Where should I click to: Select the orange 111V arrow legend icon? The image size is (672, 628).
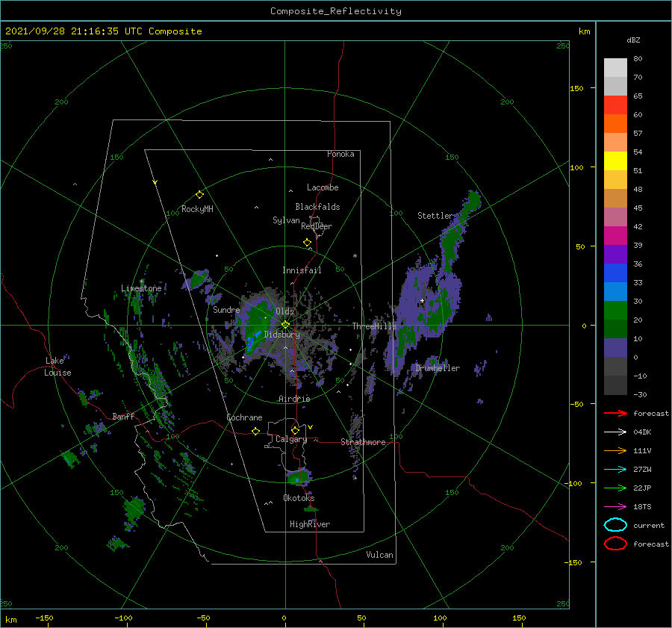coord(615,450)
